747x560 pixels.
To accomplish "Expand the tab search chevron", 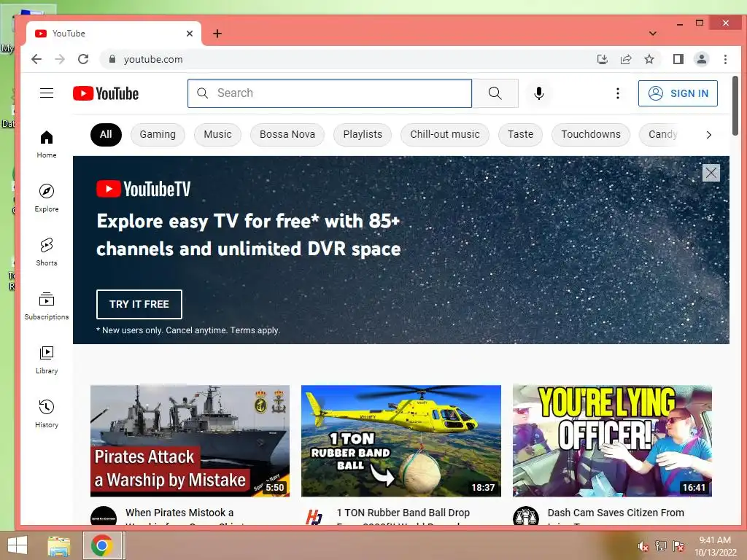I will (x=653, y=34).
